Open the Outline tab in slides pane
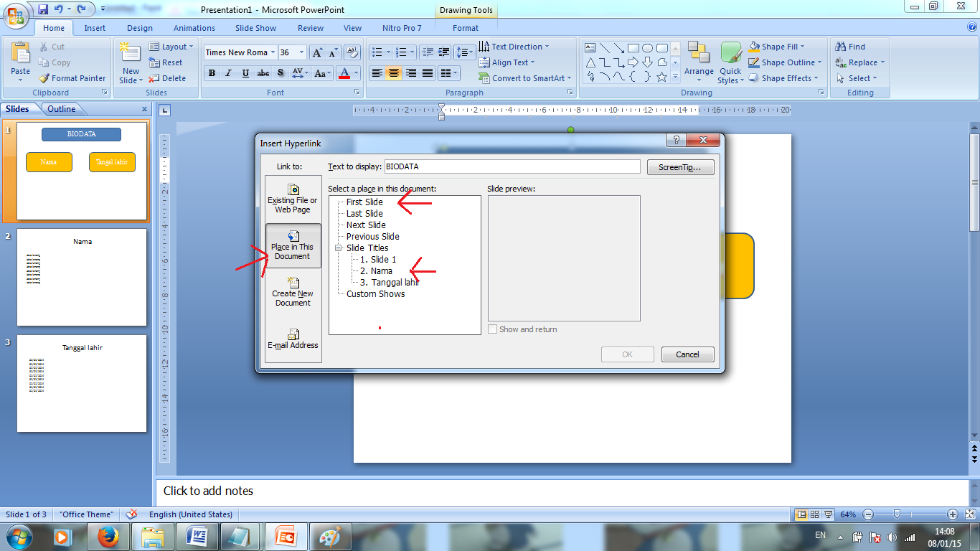Viewport: 980px width, 551px height. [x=61, y=108]
